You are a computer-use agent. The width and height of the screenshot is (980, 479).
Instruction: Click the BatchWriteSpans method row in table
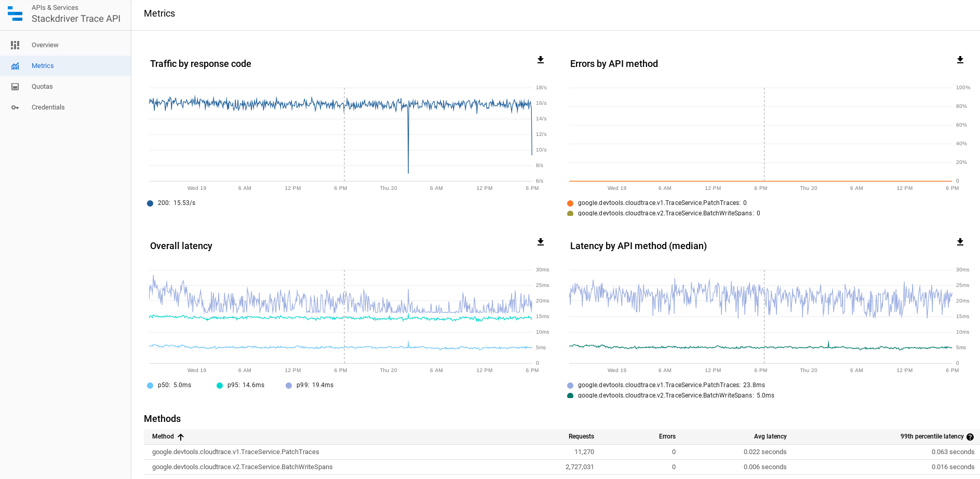pyautogui.click(x=561, y=467)
